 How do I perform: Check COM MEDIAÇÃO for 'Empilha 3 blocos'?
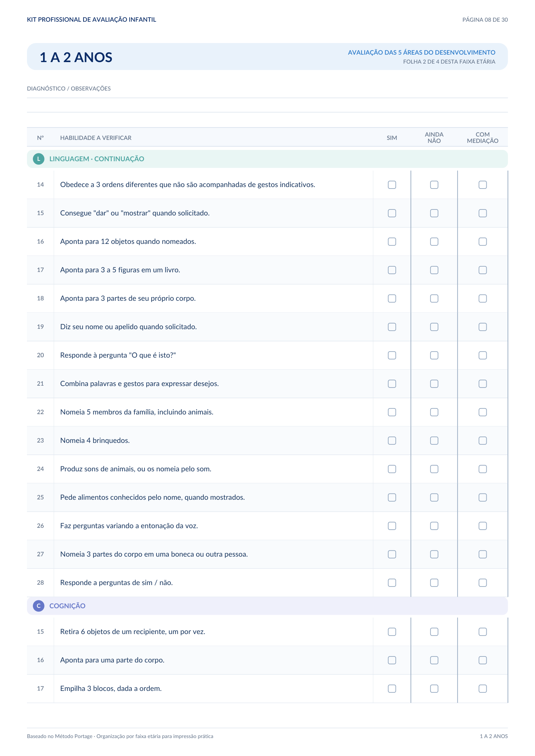483,689
